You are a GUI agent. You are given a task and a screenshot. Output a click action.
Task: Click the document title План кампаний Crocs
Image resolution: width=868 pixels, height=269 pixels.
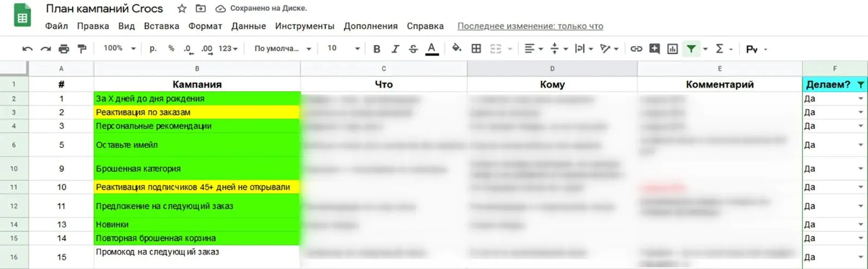[x=104, y=9]
